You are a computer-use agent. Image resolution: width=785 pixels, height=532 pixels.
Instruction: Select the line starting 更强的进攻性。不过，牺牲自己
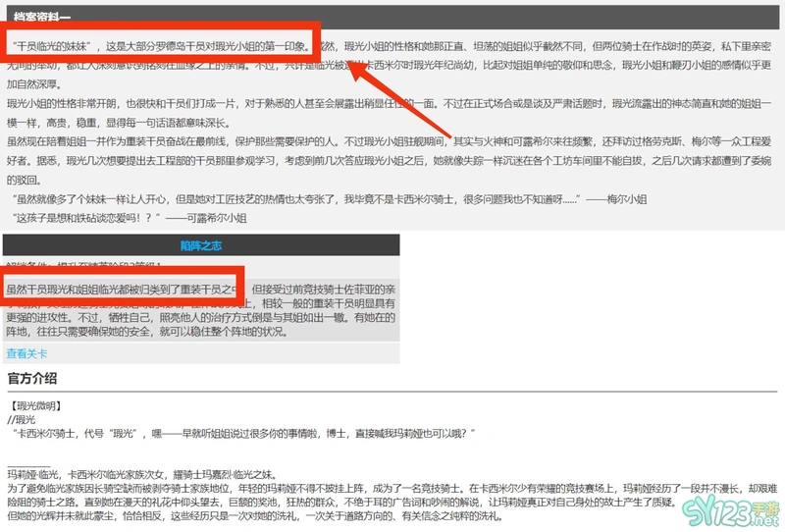[x=201, y=318]
